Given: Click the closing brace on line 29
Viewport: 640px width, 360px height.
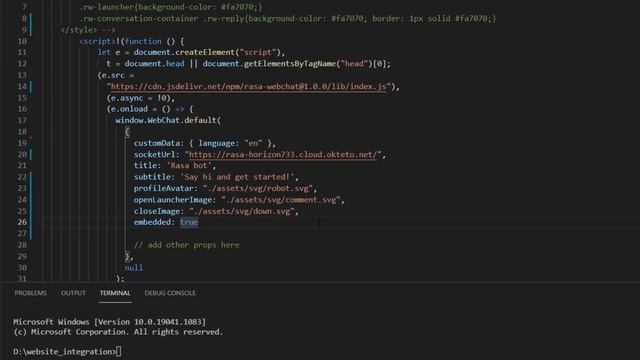Looking at the screenshot, I should coord(127,256).
